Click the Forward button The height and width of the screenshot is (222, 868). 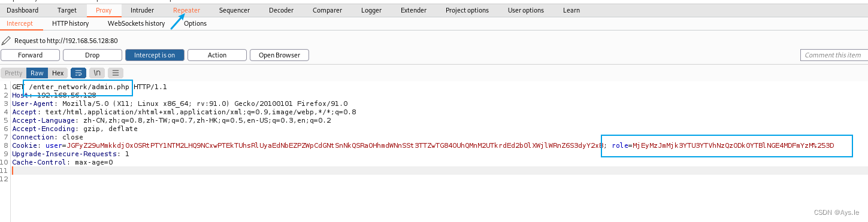tap(31, 55)
